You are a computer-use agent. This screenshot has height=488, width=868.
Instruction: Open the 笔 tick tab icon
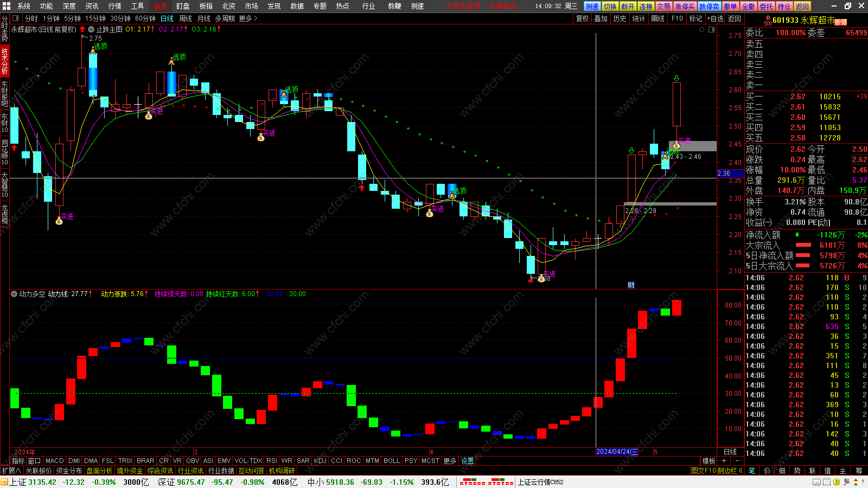[752, 471]
